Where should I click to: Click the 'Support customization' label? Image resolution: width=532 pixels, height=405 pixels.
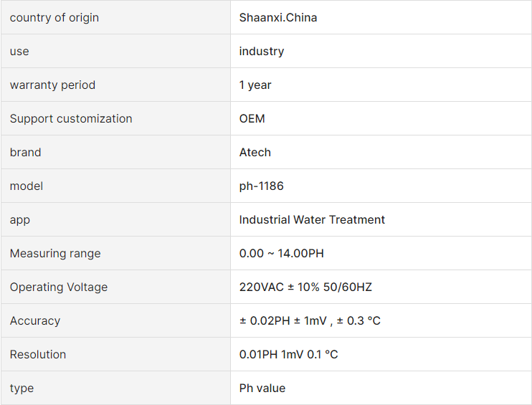pos(71,119)
